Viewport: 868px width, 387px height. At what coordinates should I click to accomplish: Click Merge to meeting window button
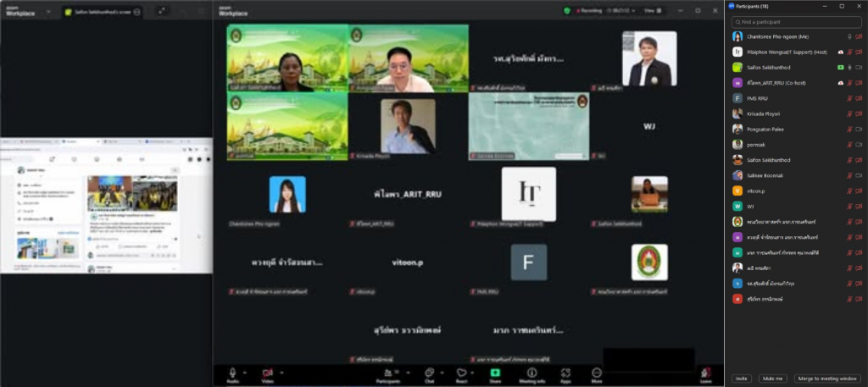[827, 379]
